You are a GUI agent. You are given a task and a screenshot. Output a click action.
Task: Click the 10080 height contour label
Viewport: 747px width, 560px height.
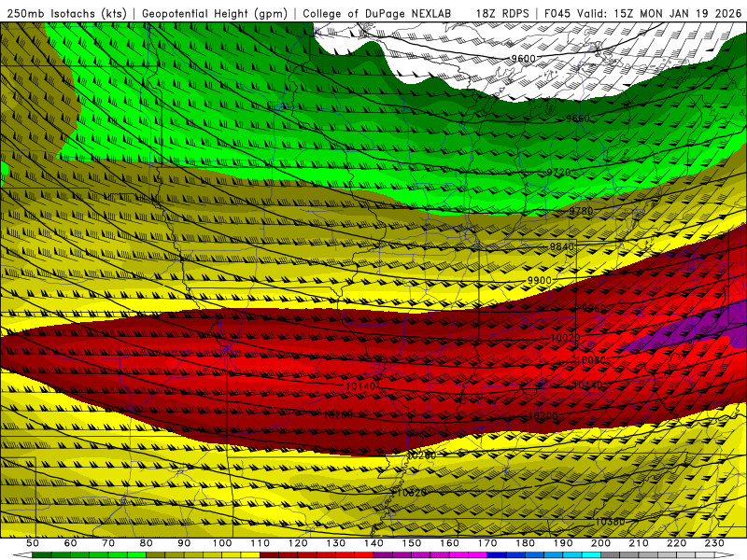click(x=590, y=360)
